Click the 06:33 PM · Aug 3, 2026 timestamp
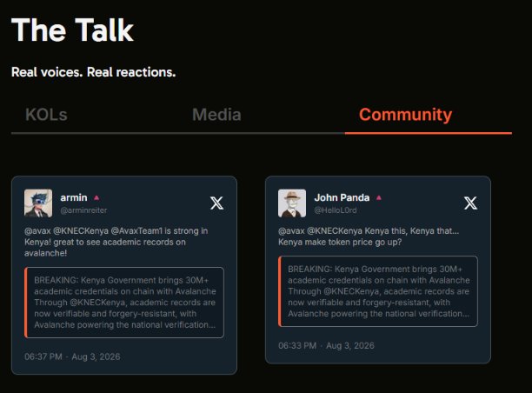Viewport: 532px width, 393px height. coord(326,345)
